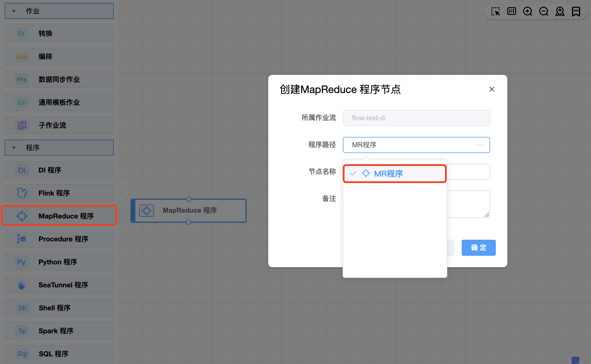Collapse the 程序 section header

coord(14,148)
